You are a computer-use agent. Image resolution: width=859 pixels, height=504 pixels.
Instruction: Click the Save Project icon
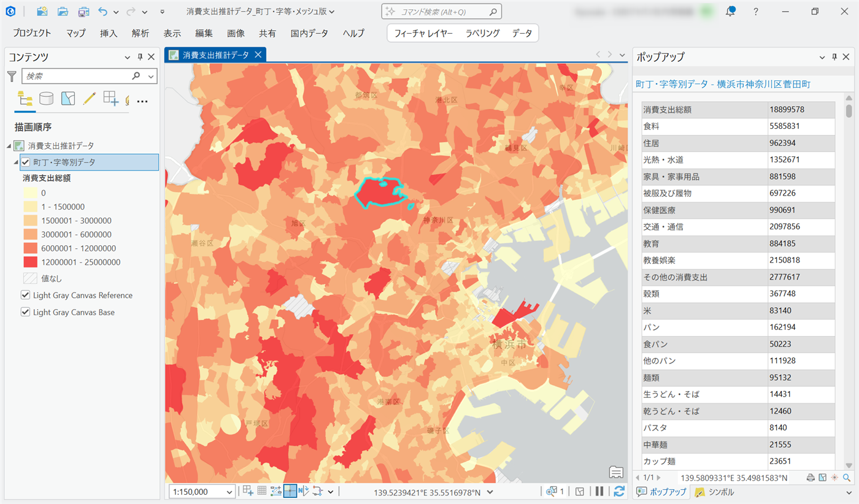point(83,12)
